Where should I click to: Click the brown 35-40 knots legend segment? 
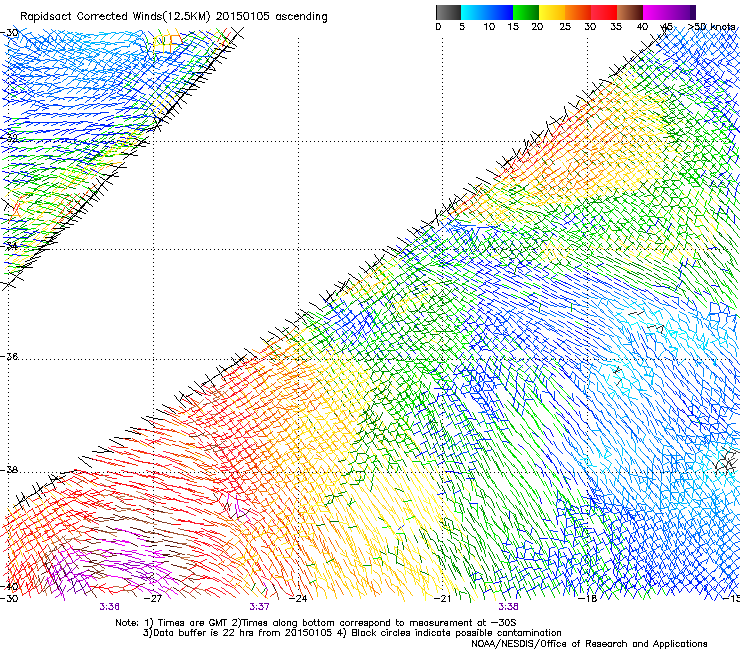pos(630,12)
